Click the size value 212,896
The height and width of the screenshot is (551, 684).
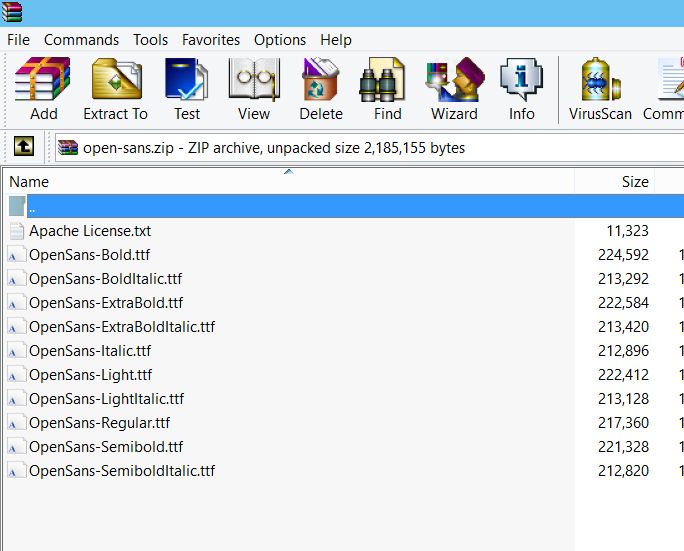pos(623,351)
